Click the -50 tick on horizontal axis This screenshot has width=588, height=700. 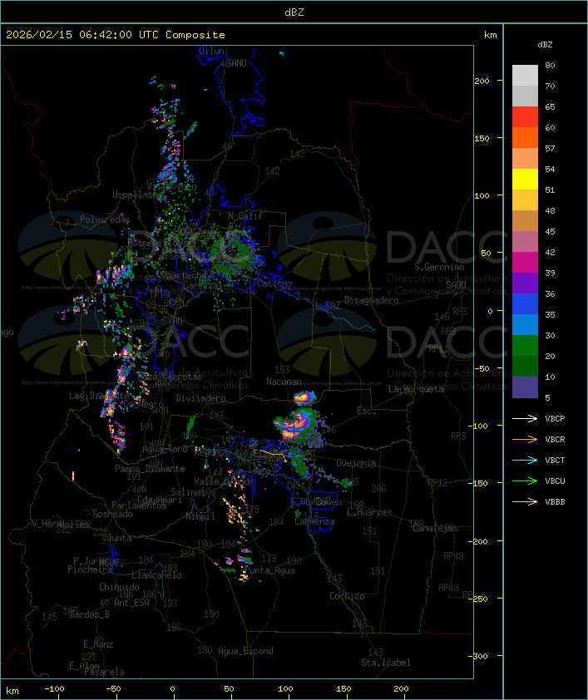point(114,689)
